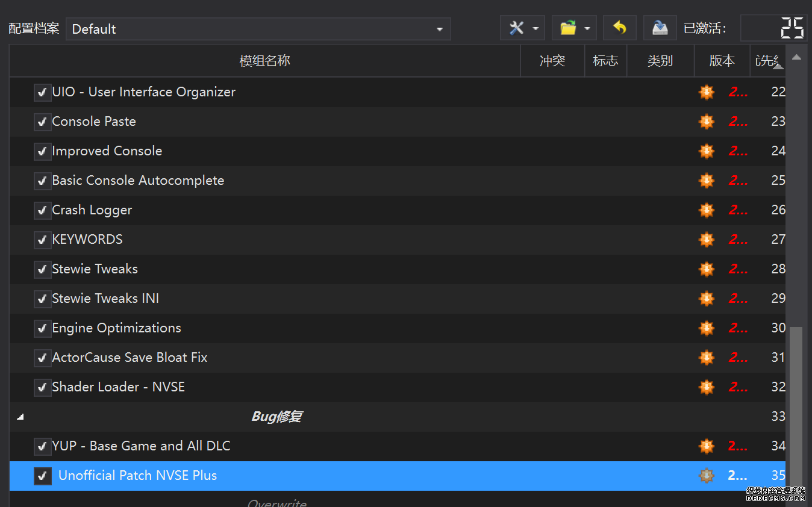Click version icon for Unofficial Patch NVSE Plus

point(706,476)
